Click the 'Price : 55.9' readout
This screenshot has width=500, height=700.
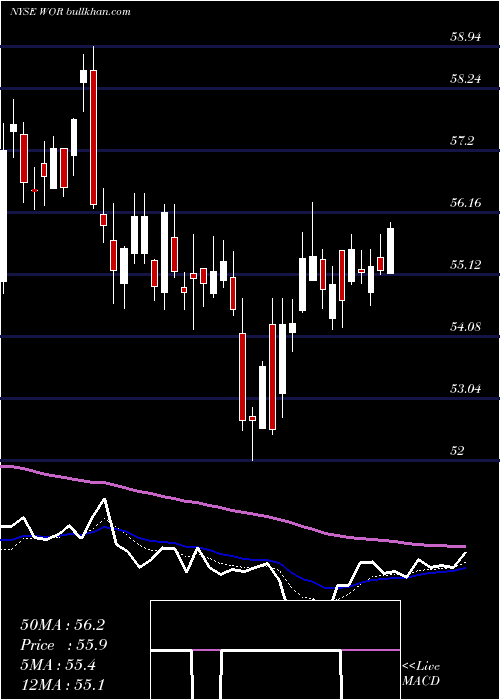[x=63, y=645]
